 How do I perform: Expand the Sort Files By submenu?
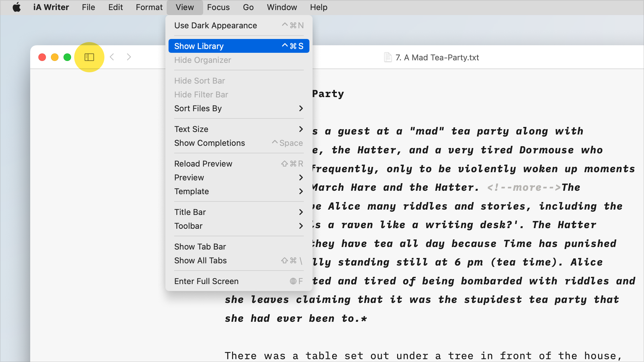pyautogui.click(x=239, y=108)
